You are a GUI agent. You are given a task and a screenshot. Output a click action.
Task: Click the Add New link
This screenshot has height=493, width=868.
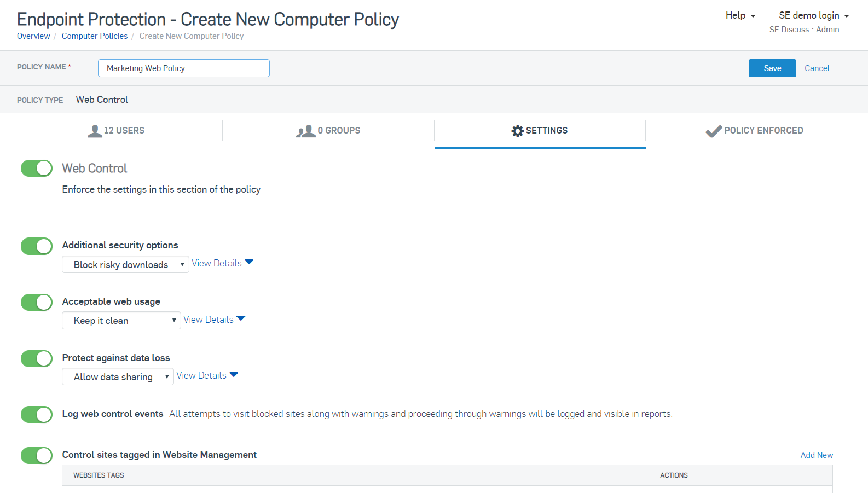pos(816,455)
